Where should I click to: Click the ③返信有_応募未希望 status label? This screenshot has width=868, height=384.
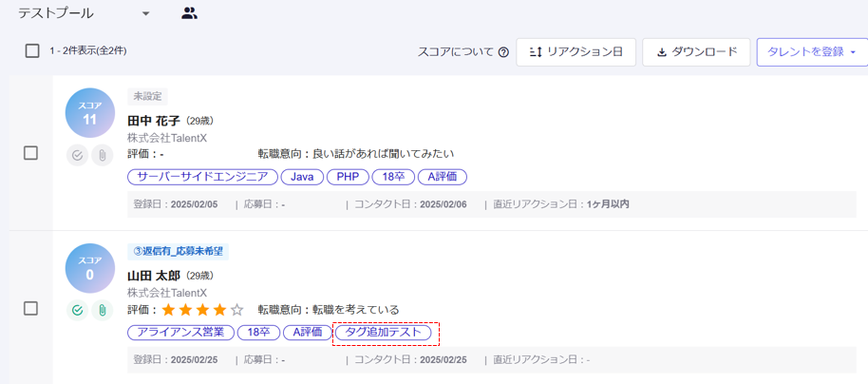click(x=178, y=251)
